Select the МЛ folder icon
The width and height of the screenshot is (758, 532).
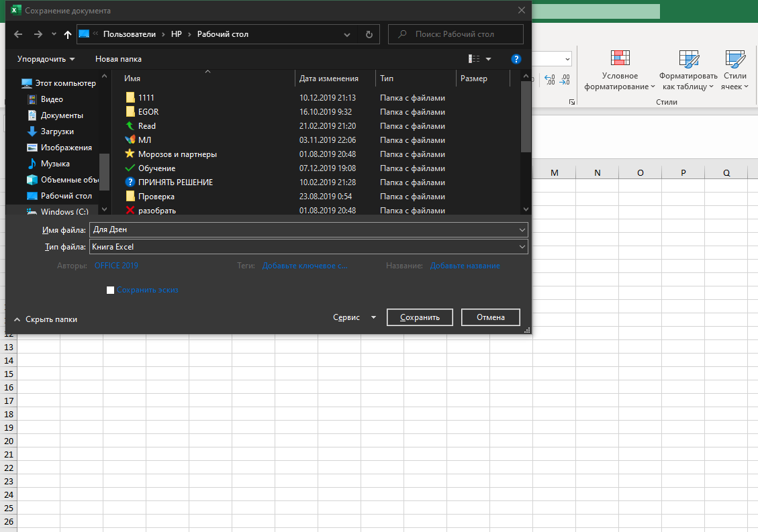click(x=130, y=140)
